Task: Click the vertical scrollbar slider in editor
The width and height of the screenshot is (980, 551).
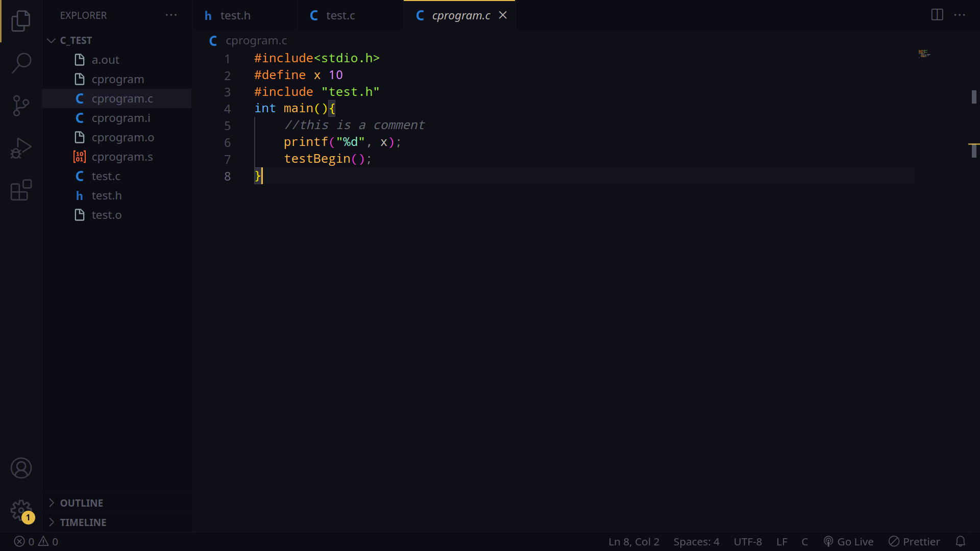Action: (974, 96)
